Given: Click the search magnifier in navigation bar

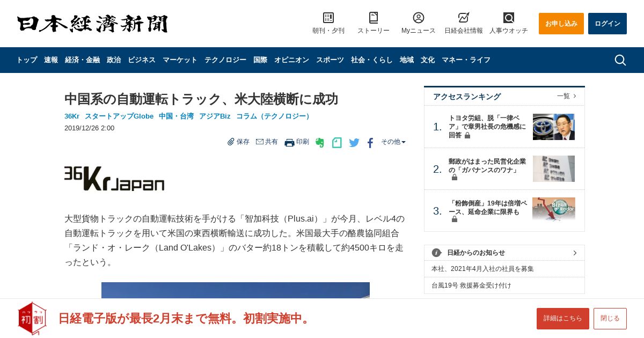Looking at the screenshot, I should pyautogui.click(x=620, y=60).
